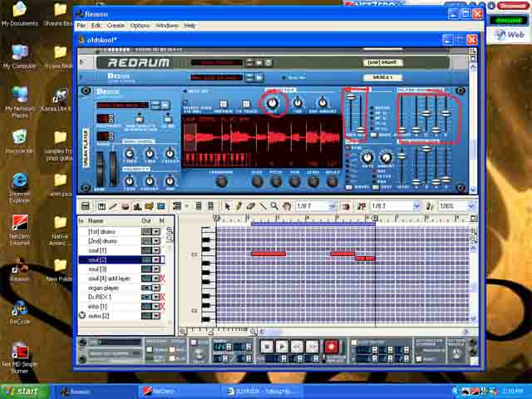This screenshot has width=532, height=399.
Task: Switch sequencer between arrange and edit mode
Action: [86, 206]
